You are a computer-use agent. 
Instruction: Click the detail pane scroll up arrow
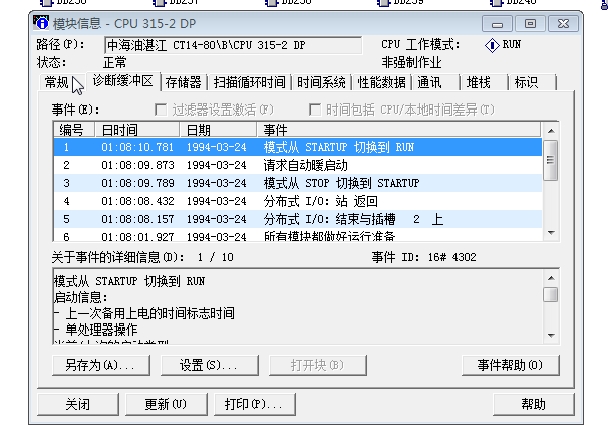[x=551, y=278]
